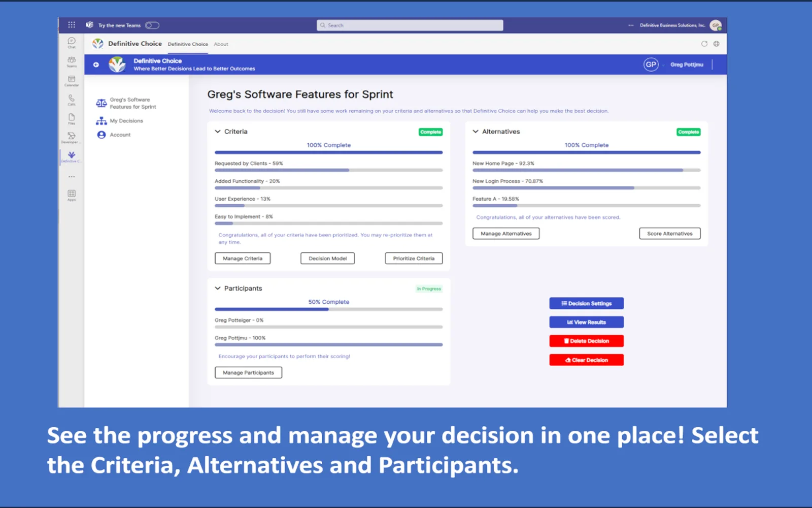The image size is (812, 508).
Task: Open Apps store in the sidebar
Action: (x=72, y=195)
